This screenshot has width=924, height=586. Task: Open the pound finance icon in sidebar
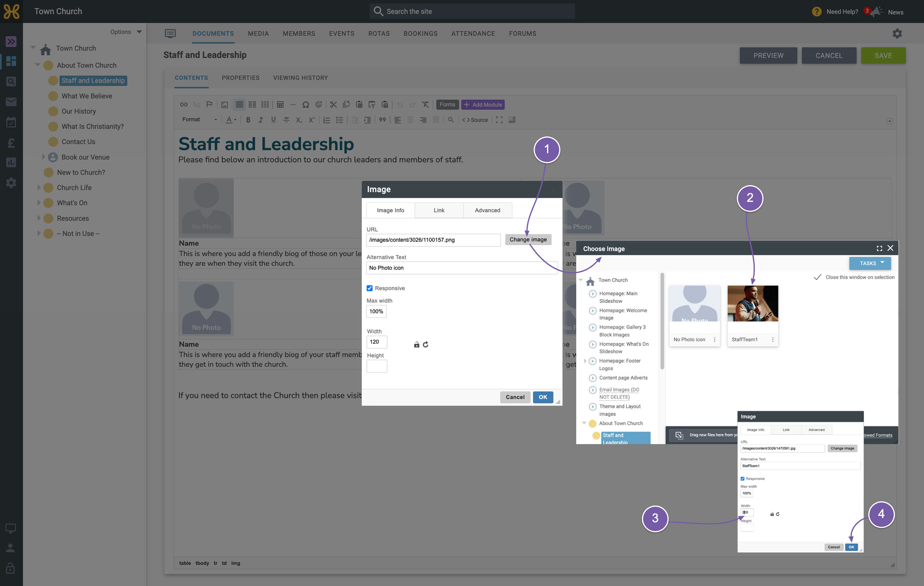(11, 143)
